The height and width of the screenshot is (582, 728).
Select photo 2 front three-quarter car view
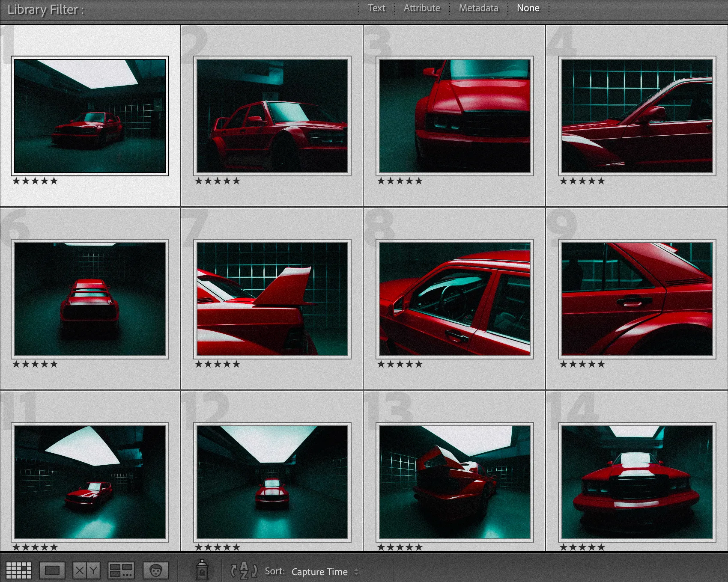tap(272, 116)
